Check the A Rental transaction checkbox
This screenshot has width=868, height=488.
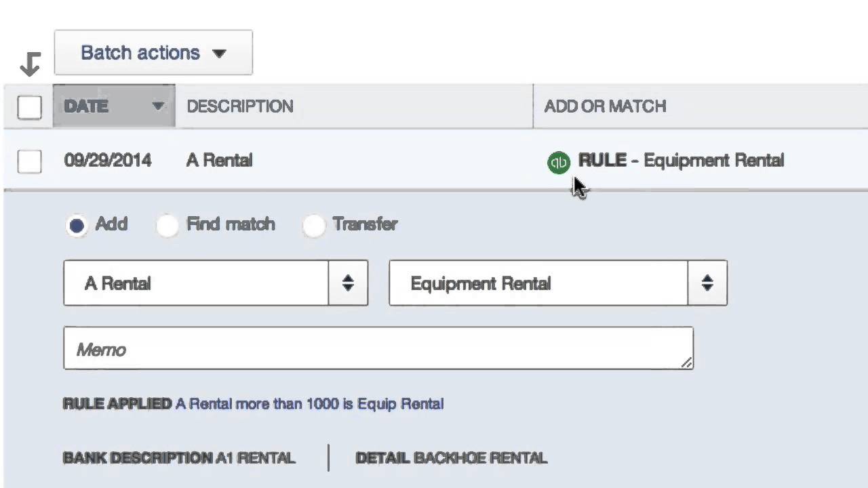[x=29, y=161]
